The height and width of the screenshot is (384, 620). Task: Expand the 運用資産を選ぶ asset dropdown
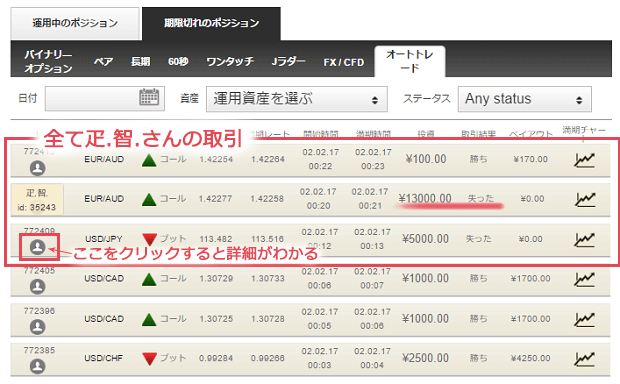(297, 99)
